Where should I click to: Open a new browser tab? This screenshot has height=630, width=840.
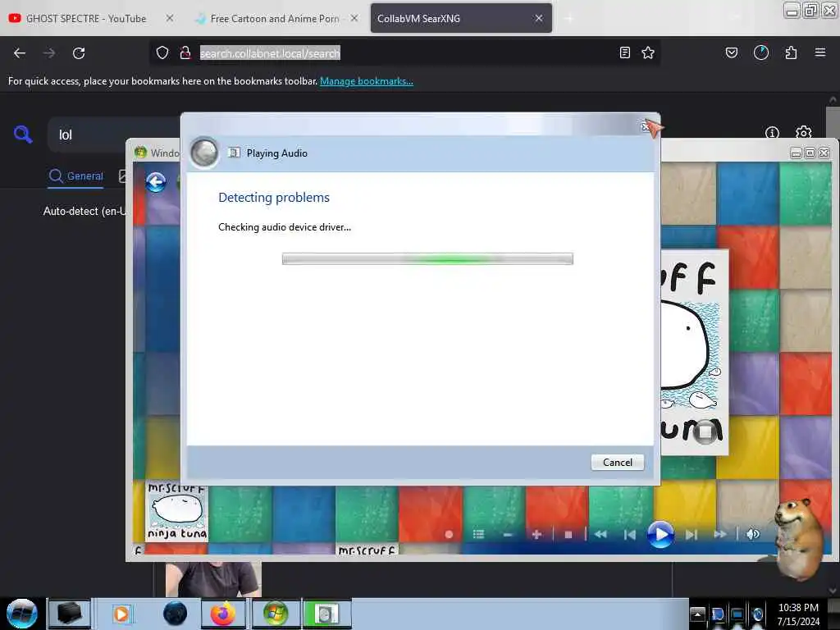[x=568, y=19]
